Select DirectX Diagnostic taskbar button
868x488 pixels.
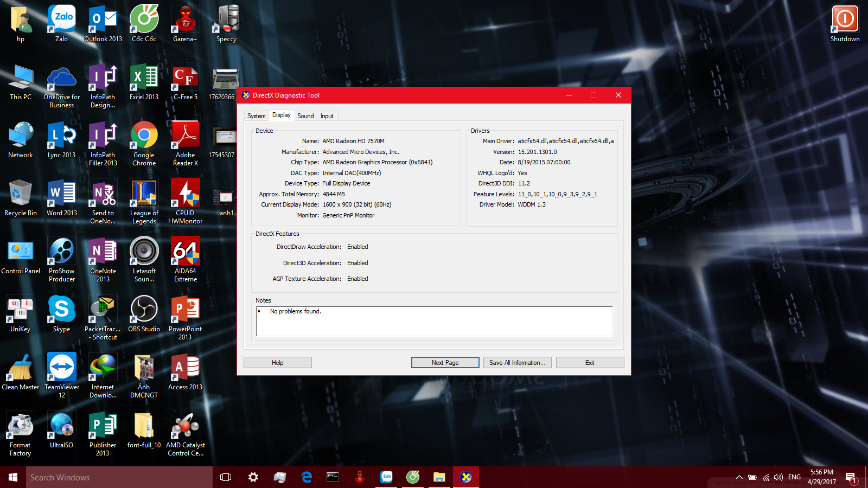[466, 477]
